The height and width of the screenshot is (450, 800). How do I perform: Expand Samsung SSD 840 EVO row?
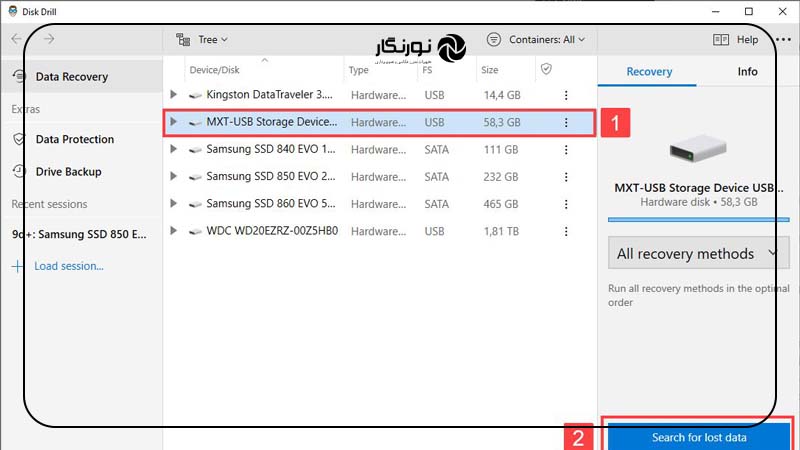[x=173, y=149]
